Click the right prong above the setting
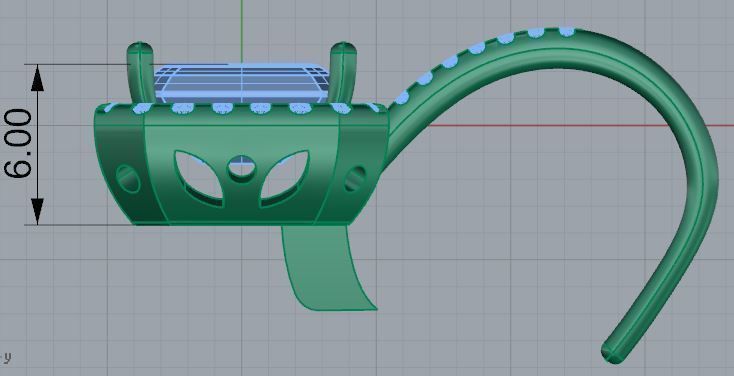This screenshot has width=734, height=376. (x=343, y=73)
